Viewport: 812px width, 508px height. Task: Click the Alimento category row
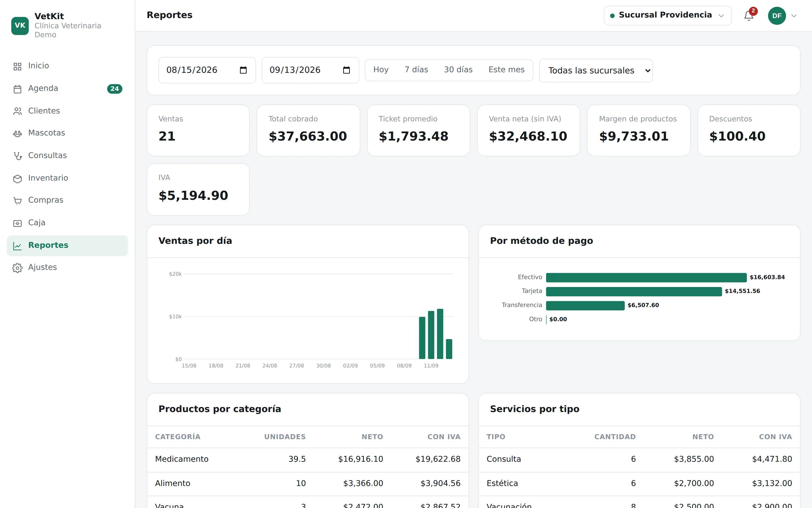click(308, 483)
